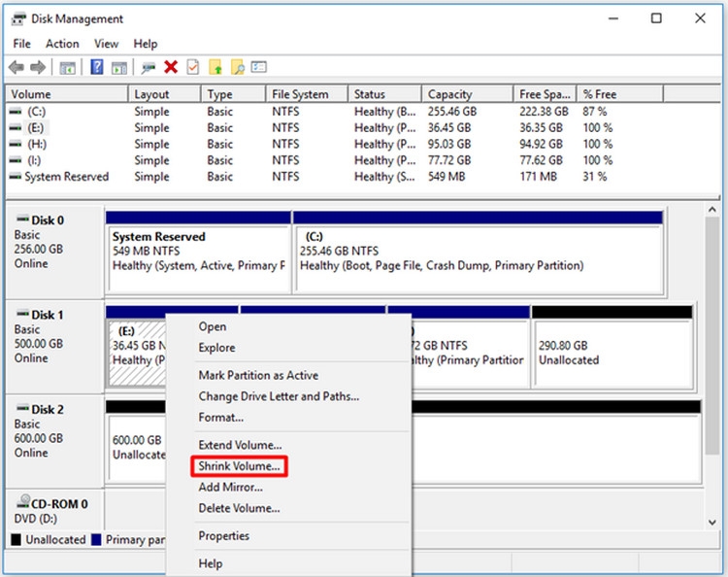Click the vertical scrollbar thumb in disk pane

(711, 336)
